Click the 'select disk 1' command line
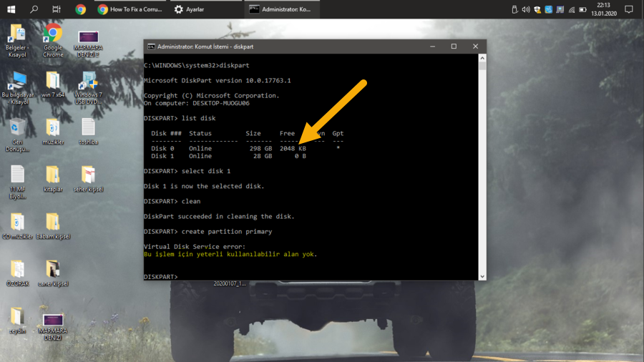The image size is (644, 362). point(187,171)
